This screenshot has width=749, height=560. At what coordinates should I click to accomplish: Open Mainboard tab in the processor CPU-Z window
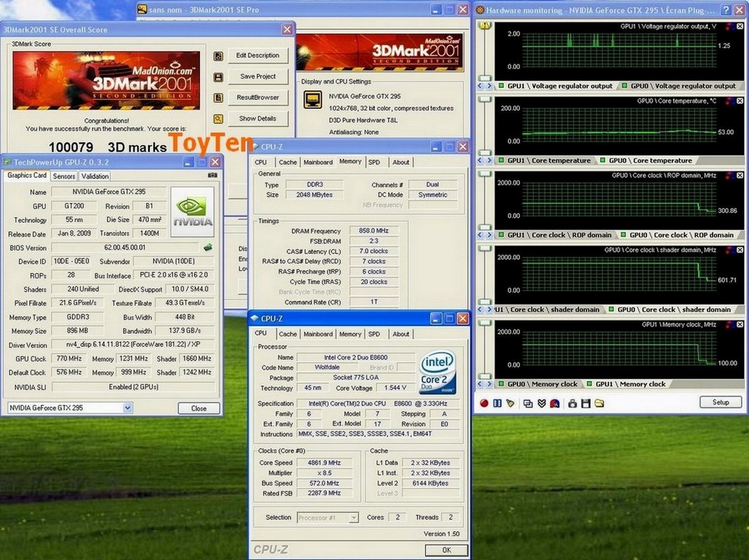pyautogui.click(x=317, y=334)
